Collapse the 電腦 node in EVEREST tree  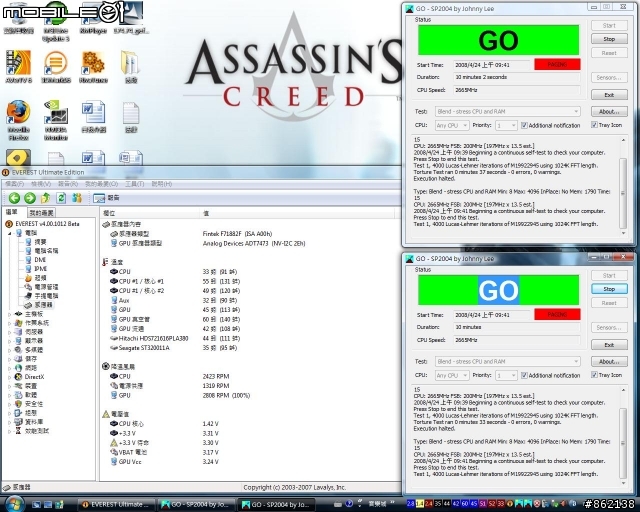coord(10,233)
